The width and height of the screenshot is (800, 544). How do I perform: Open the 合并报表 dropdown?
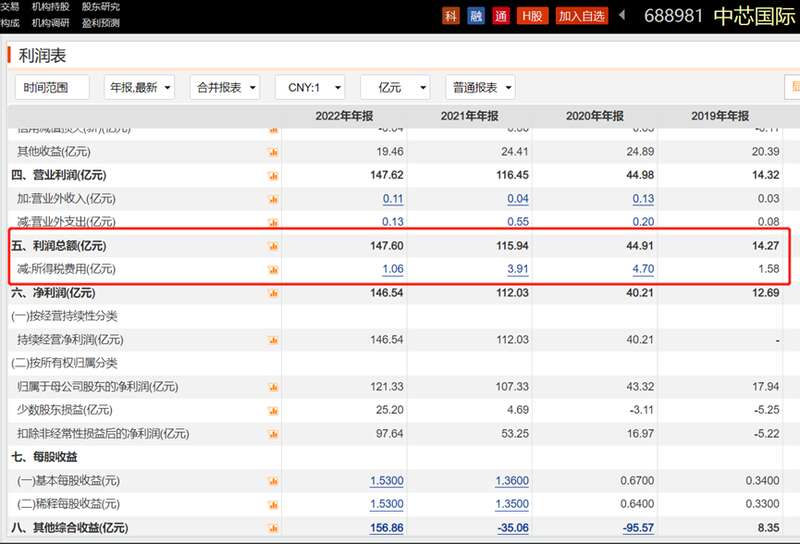(x=225, y=87)
